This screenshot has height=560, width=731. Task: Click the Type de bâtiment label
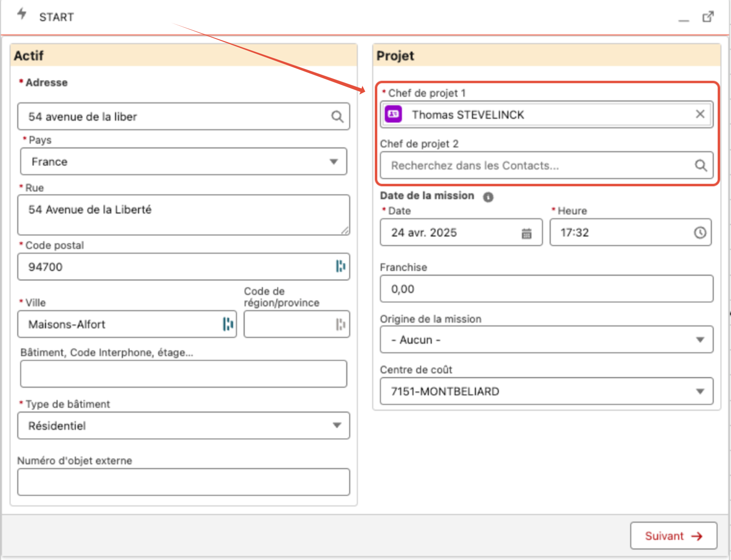68,404
